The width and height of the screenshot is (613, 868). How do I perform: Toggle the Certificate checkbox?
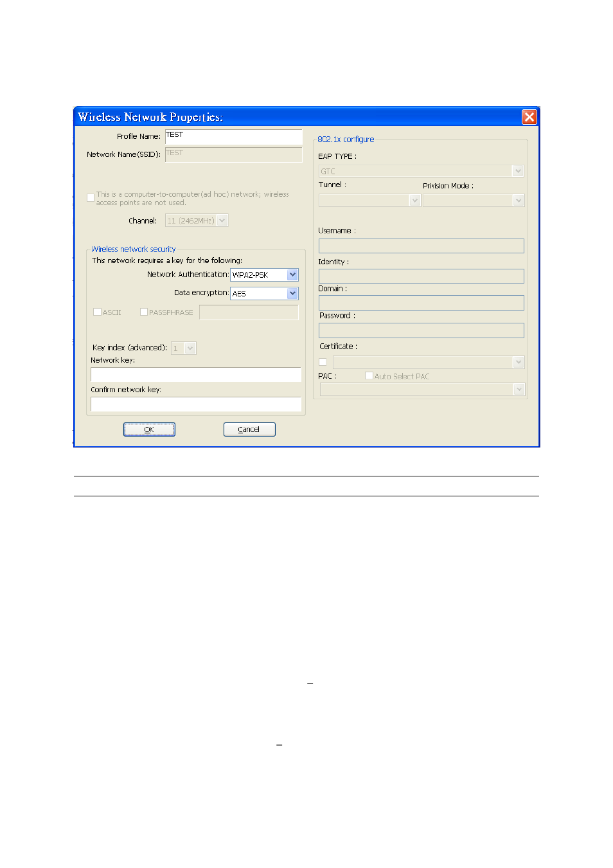[x=323, y=362]
